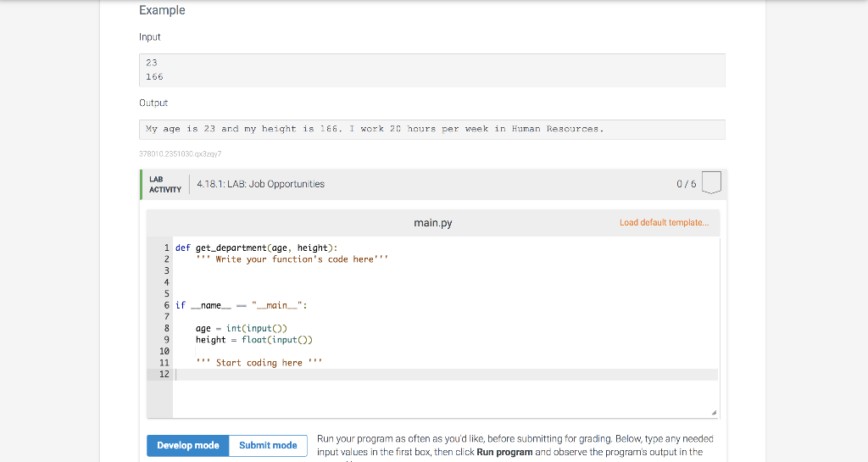
Task: Click the 4.18.1: LAB: Job Opportunities title
Action: pos(261,184)
